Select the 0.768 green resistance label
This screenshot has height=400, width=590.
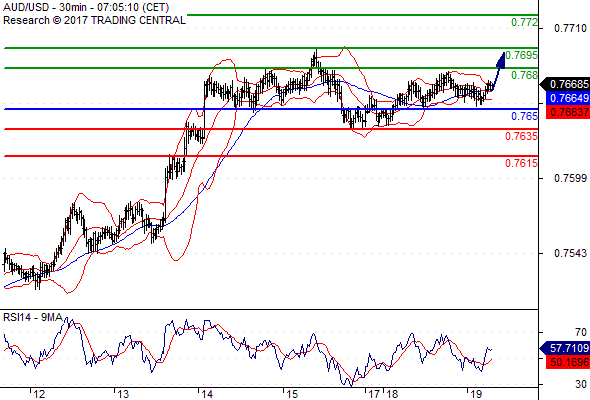click(524, 75)
